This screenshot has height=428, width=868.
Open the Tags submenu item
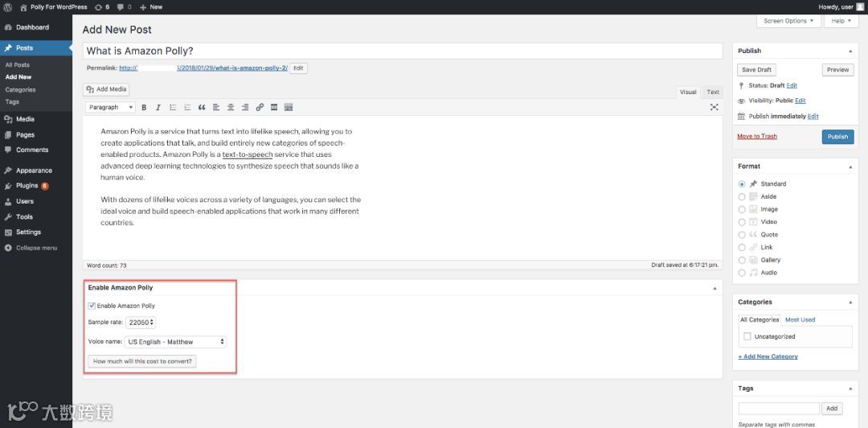pyautogui.click(x=11, y=101)
